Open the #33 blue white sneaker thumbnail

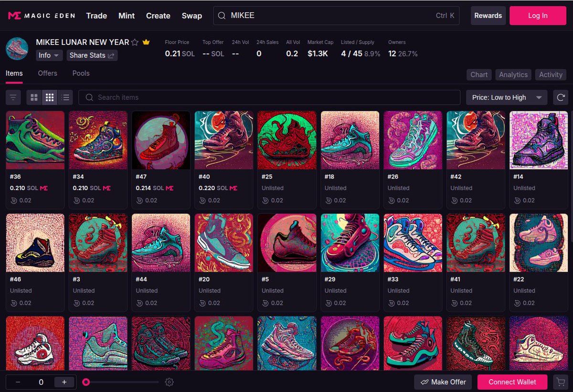pyautogui.click(x=413, y=243)
